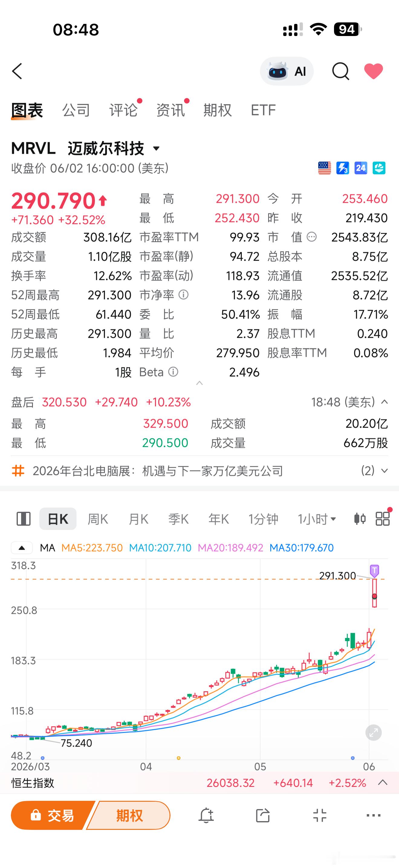Image resolution: width=399 pixels, height=868 pixels.
Task: Tap the 290.790 current price
Action: point(54,201)
